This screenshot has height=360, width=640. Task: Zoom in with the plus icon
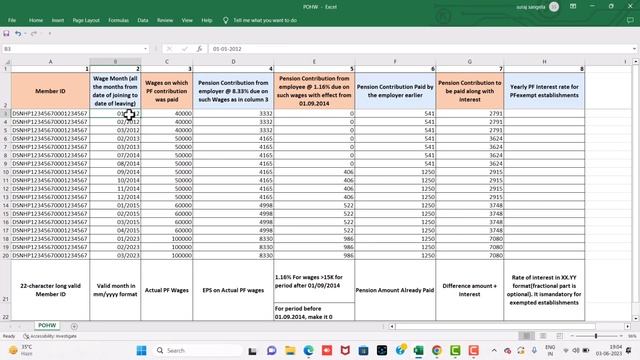click(621, 336)
